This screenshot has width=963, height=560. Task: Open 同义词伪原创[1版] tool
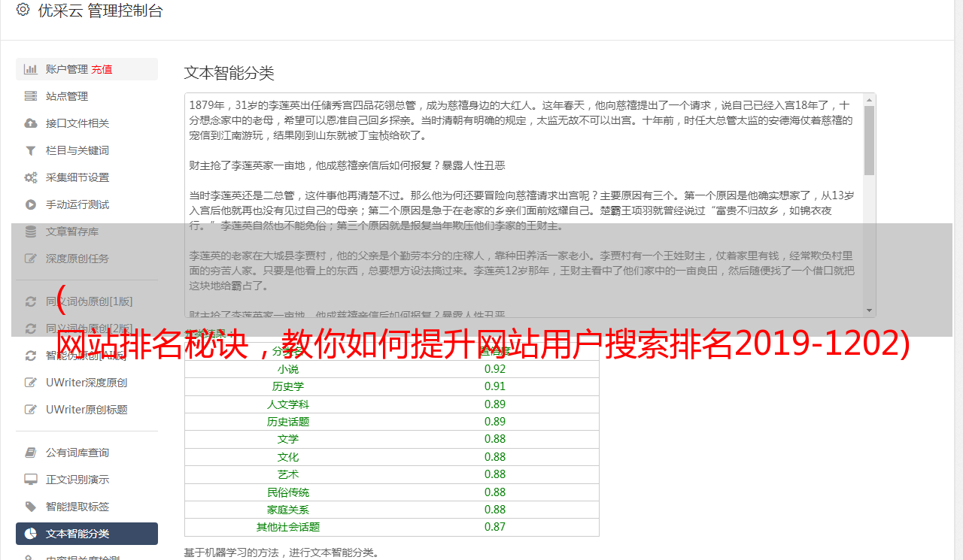tap(87, 301)
